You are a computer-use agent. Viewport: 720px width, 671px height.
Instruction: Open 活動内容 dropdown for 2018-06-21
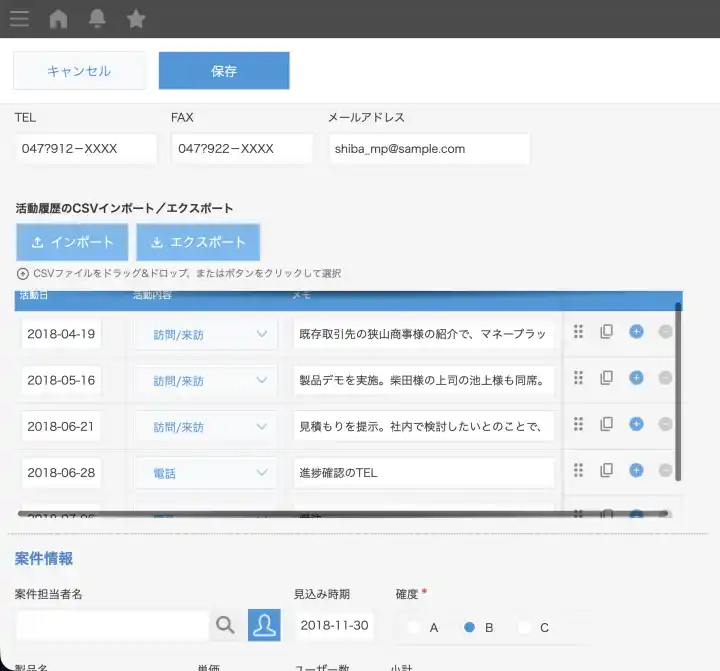tap(205, 427)
